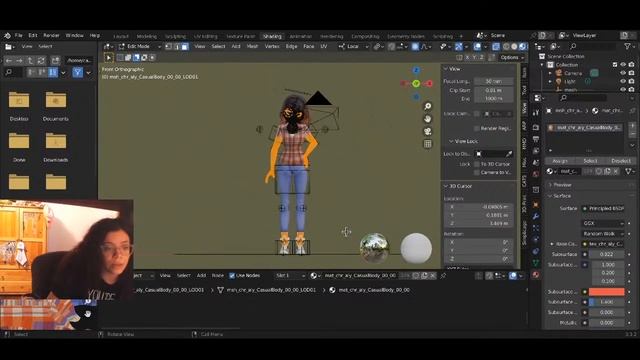Open Modifiers properties wrench tab
The width and height of the screenshot is (640, 360).
[x=536, y=216]
